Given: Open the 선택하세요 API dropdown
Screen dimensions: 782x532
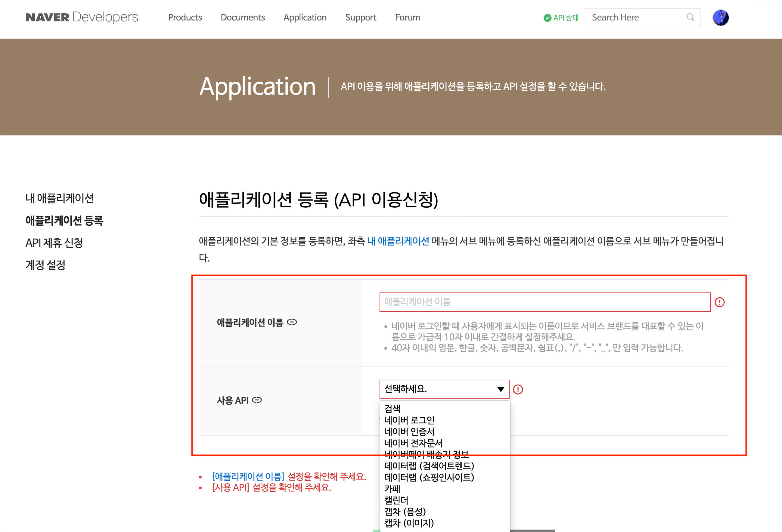Looking at the screenshot, I should (x=444, y=389).
